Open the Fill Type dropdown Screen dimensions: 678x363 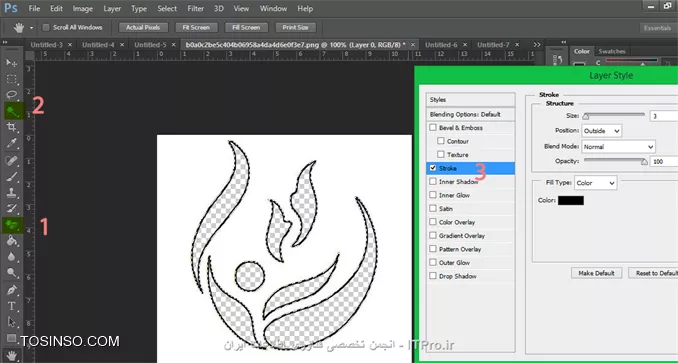(x=595, y=183)
